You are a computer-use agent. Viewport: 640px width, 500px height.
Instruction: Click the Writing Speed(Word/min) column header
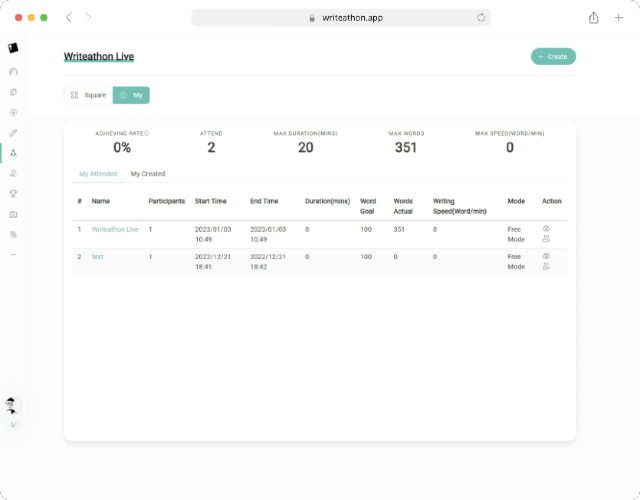pos(460,206)
